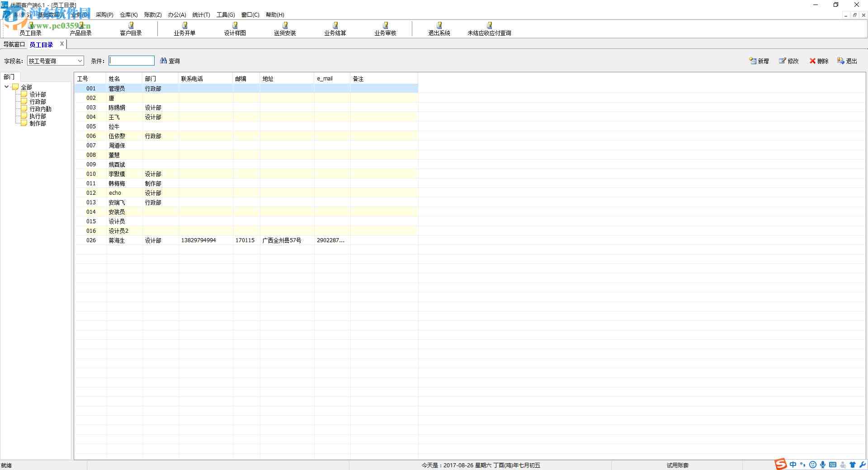Select employee row 026 蒋海生

point(246,240)
